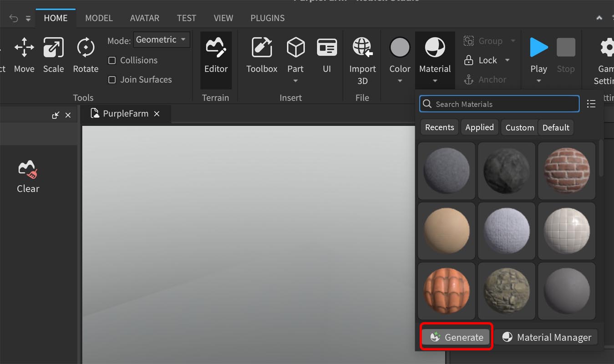Enable the Join Surfaces checkbox
614x364 pixels.
[112, 80]
